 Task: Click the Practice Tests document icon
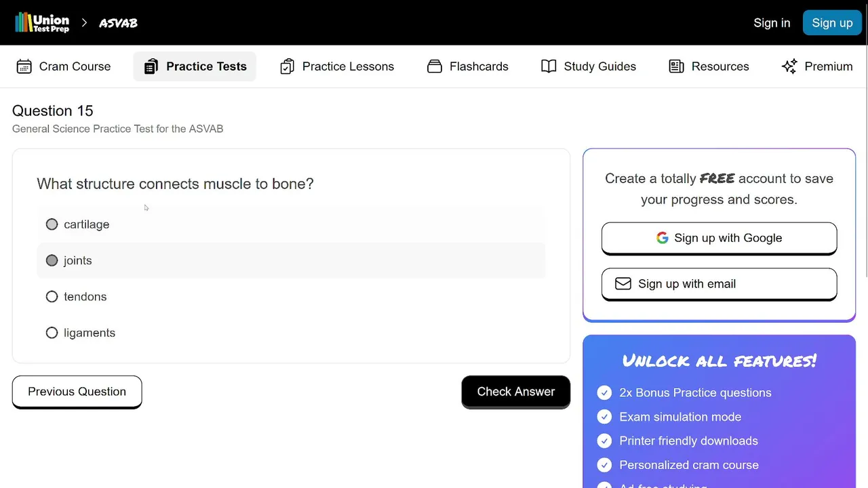click(151, 66)
